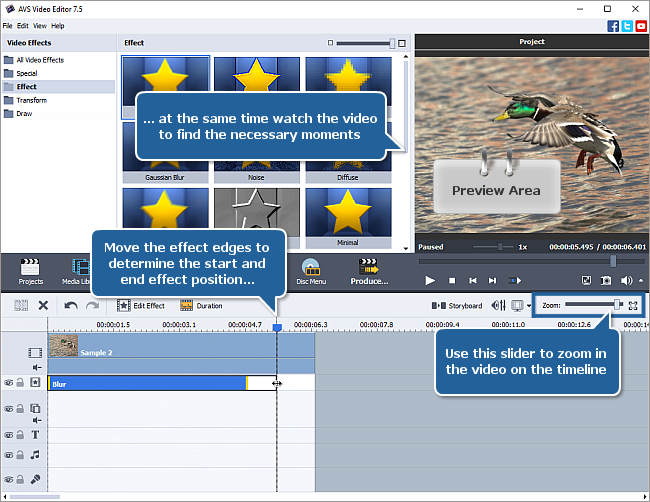Click effects list scroll down arrow
Screen dimensions: 650x502
pyautogui.click(x=405, y=248)
